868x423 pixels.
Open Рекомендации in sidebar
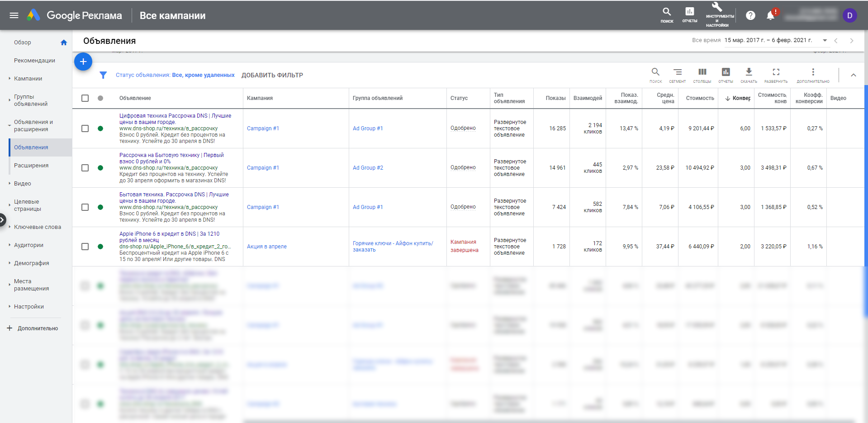(34, 61)
